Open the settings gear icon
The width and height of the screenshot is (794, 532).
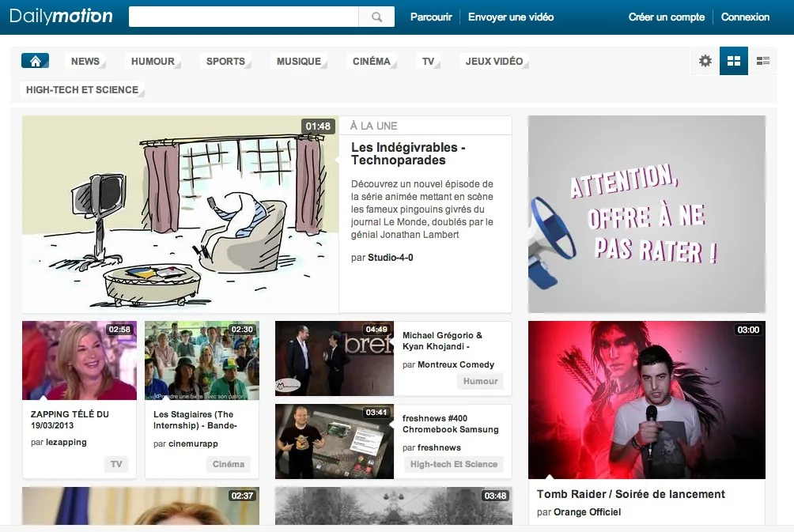[x=705, y=61]
